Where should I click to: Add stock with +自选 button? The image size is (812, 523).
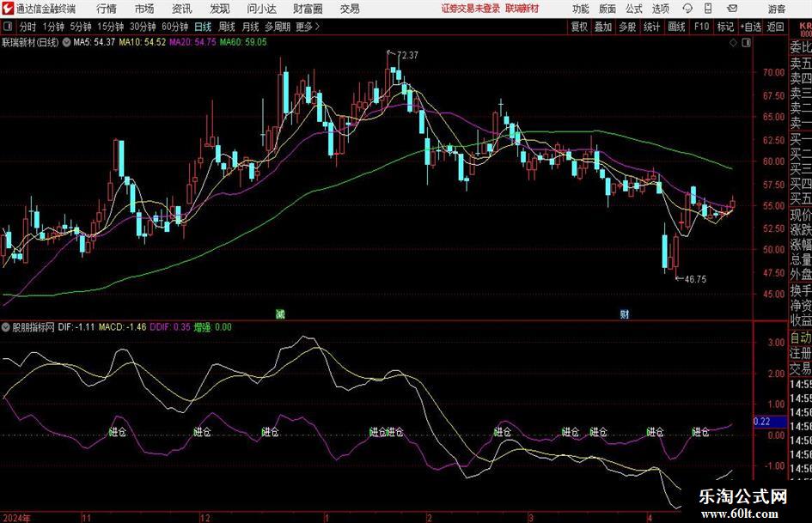coord(751,27)
